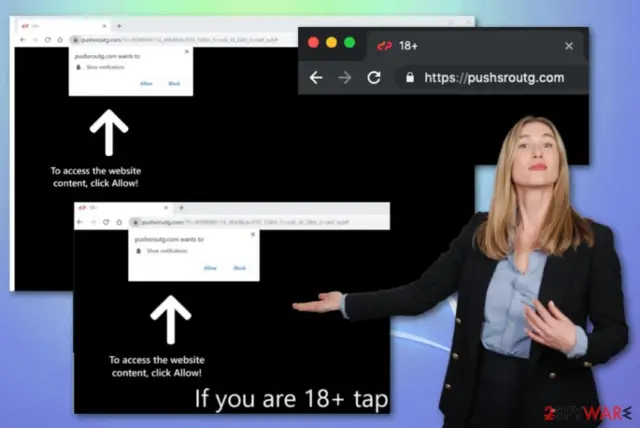Click the padlock icon beside https://pushsroutg.com
Viewport: 640px width, 428px height.
coord(410,78)
